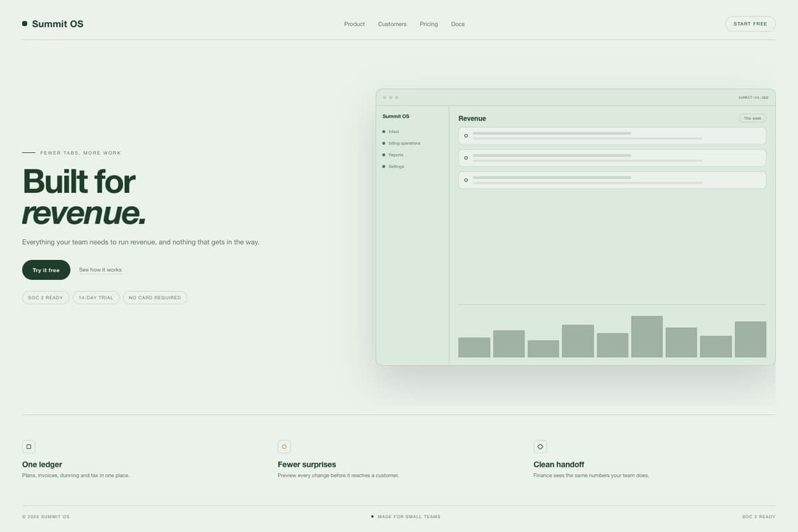Click the FEWER TABS, MORE WORK eyebrow text
798x532 pixels.
(x=80, y=153)
